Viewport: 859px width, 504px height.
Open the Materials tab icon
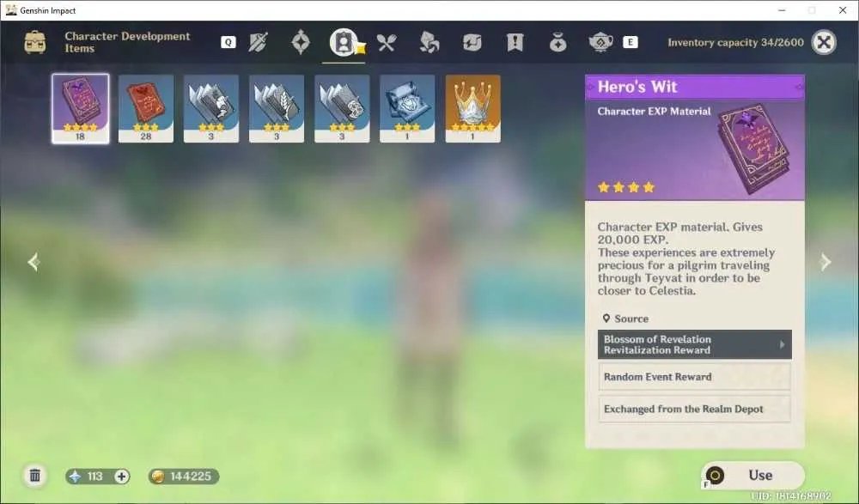pyautogui.click(x=429, y=42)
